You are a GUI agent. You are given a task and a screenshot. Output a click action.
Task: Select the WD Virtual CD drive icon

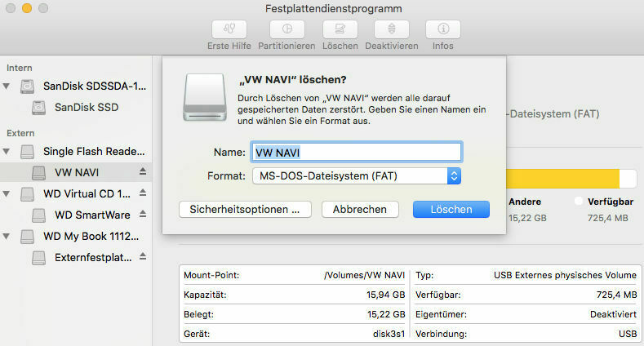tap(28, 193)
